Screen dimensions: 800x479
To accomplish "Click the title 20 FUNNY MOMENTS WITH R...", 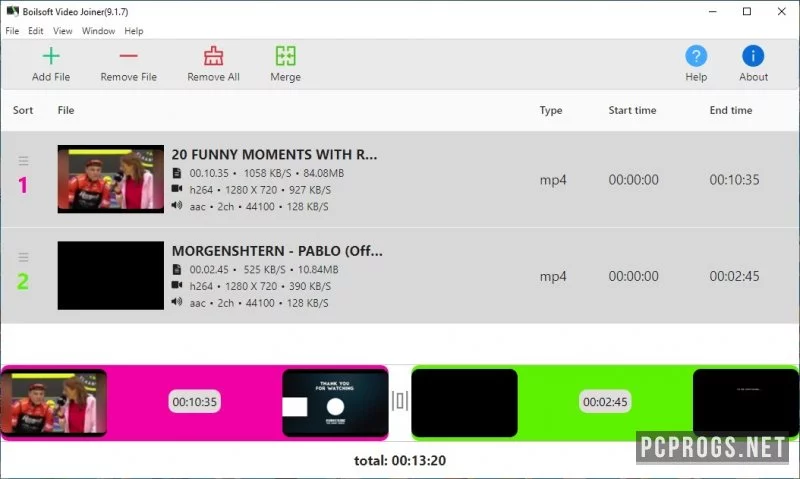I will [x=274, y=155].
